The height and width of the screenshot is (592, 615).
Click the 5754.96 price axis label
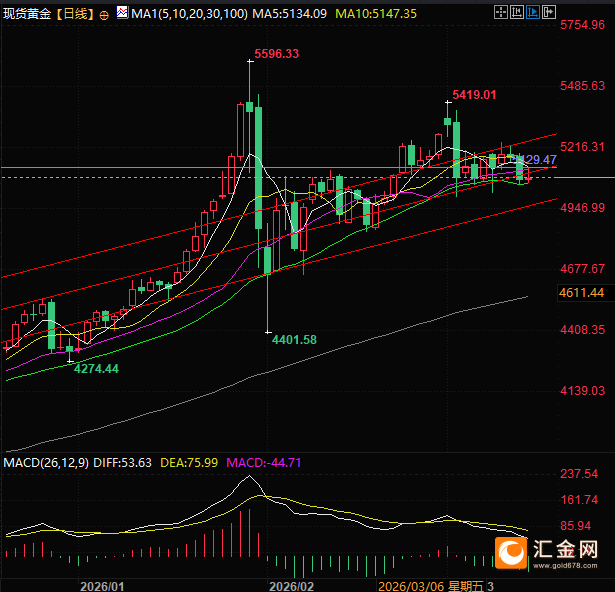click(x=582, y=25)
